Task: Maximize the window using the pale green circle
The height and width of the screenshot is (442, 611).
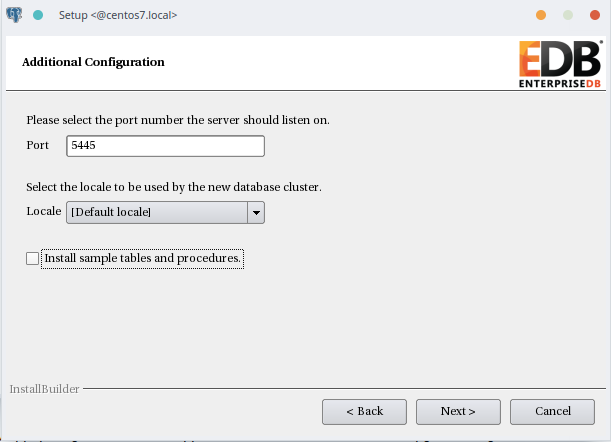Action: coord(568,15)
